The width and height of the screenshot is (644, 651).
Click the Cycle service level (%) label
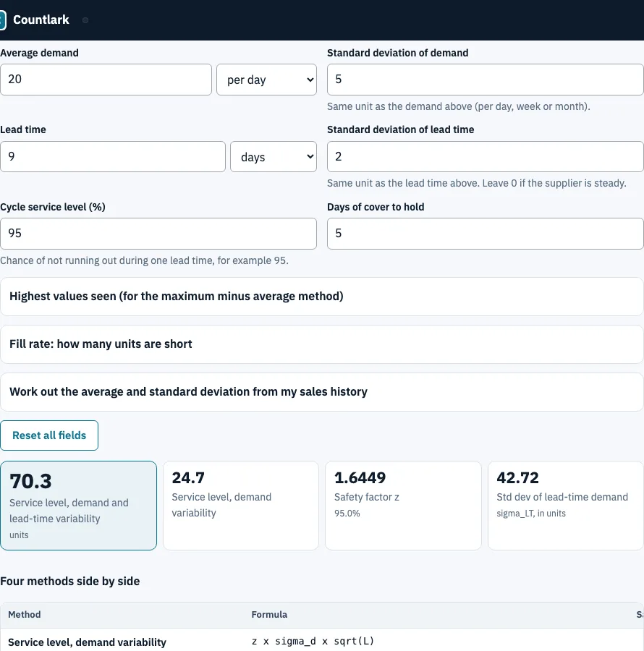[53, 207]
